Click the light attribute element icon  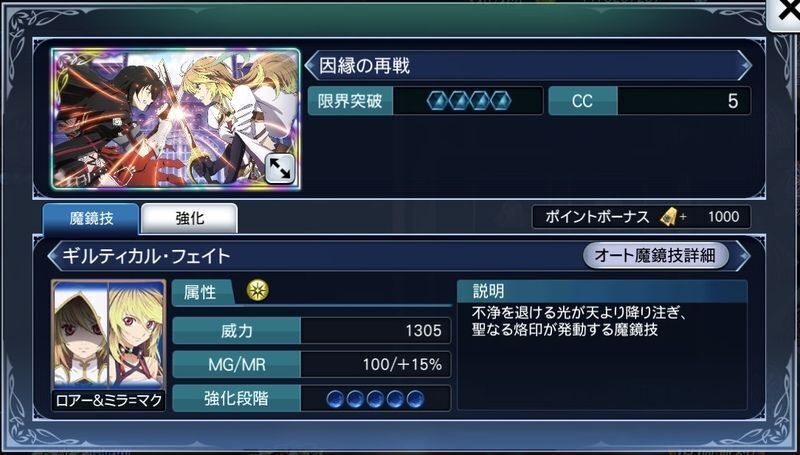coord(258,291)
